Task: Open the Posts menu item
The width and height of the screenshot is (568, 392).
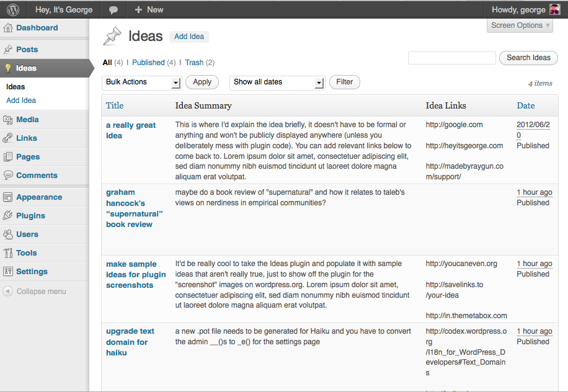Action: click(27, 49)
